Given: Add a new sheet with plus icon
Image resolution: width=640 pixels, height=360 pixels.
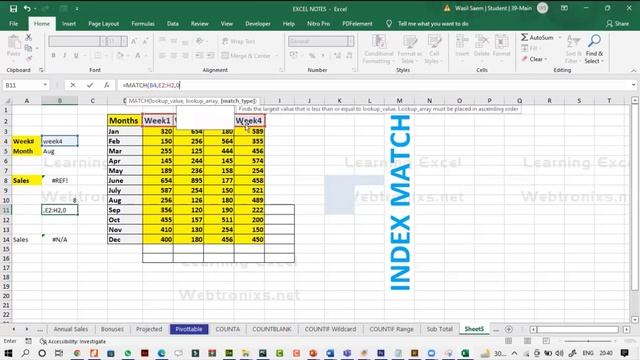Looking at the screenshot, I should pos(509,329).
